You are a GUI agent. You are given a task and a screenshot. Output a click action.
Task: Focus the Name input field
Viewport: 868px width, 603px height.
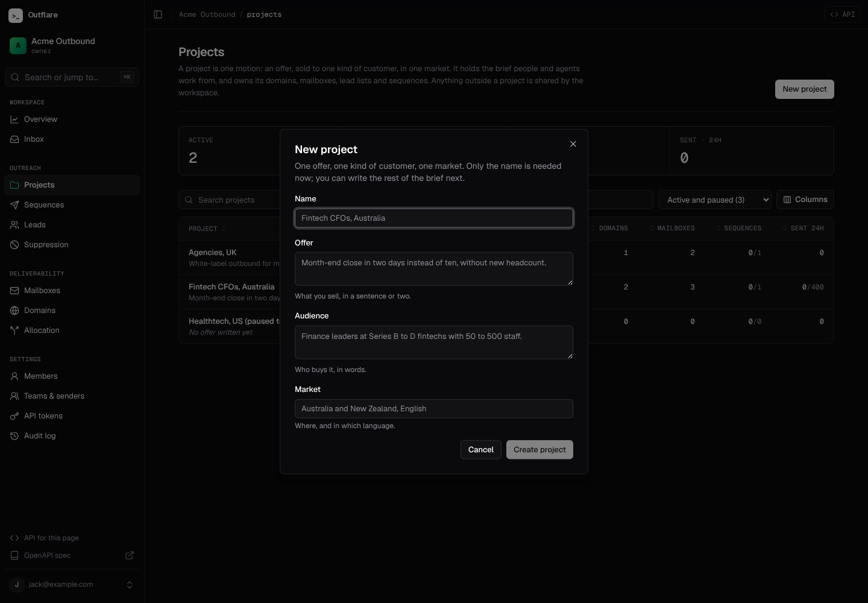(434, 218)
